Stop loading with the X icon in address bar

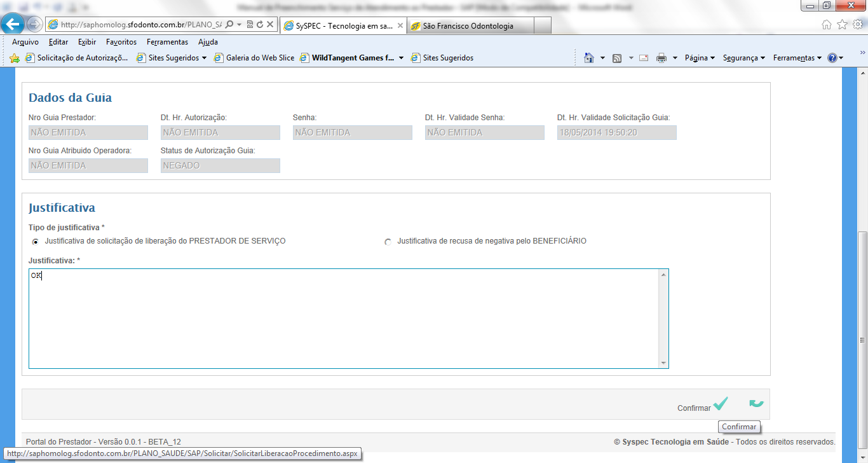269,25
